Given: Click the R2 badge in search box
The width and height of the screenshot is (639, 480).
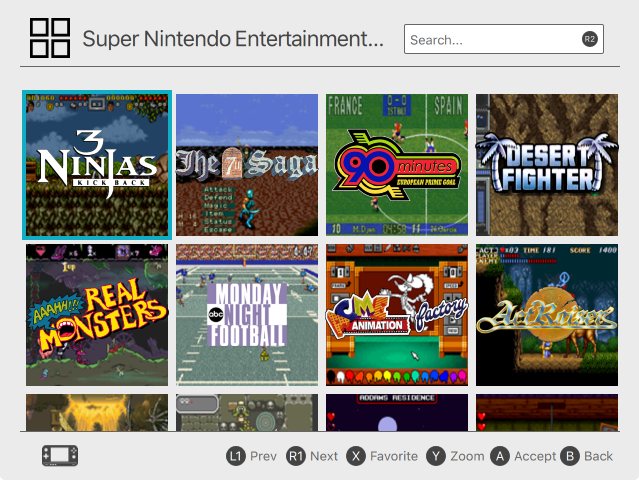Looking at the screenshot, I should point(590,39).
